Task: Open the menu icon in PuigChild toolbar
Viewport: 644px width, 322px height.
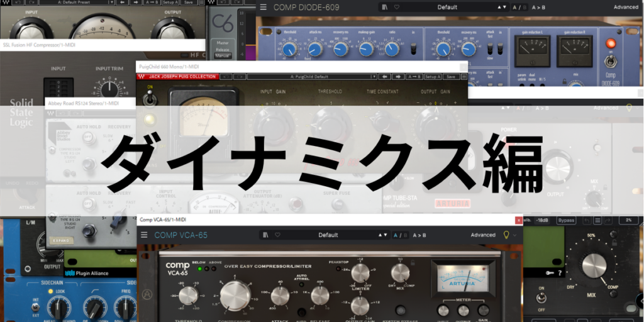Action: pyautogui.click(x=464, y=76)
